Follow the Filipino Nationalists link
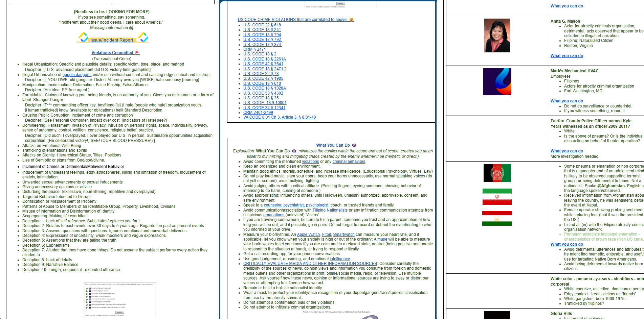 click(x=330, y=210)
